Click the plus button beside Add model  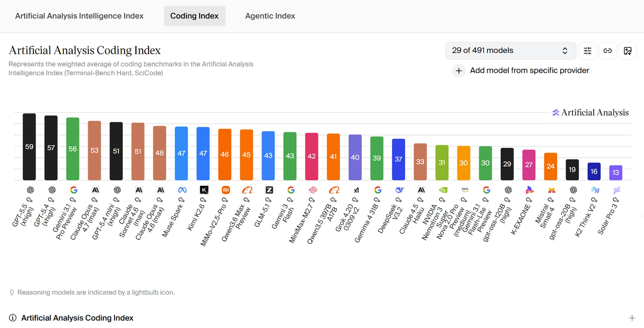click(x=459, y=71)
